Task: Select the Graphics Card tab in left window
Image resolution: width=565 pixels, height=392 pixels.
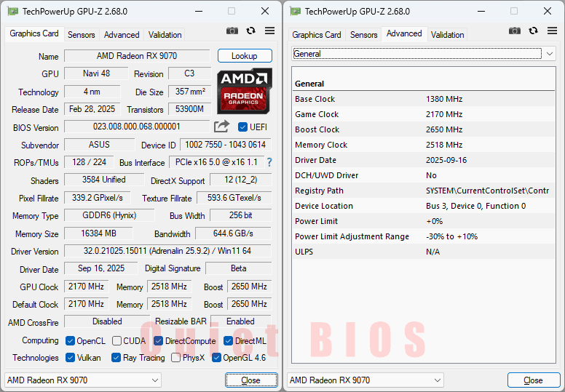Action: 34,33
